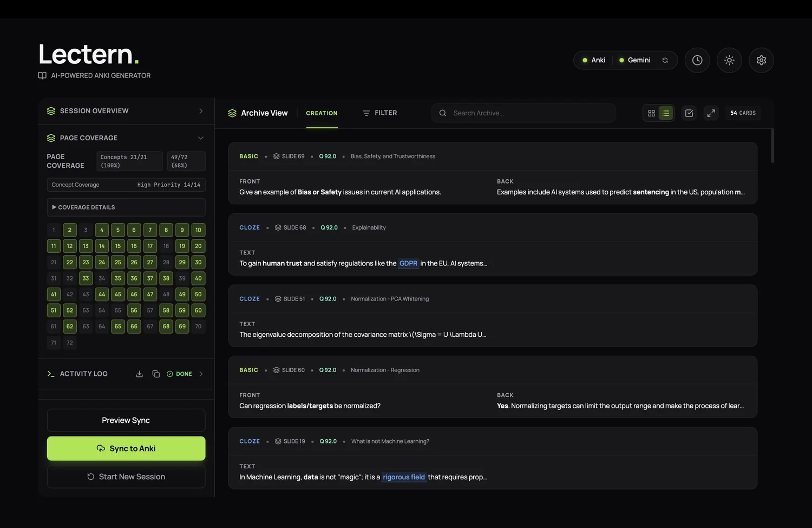This screenshot has height=528, width=812.
Task: Open the Filter menu
Action: pos(379,113)
